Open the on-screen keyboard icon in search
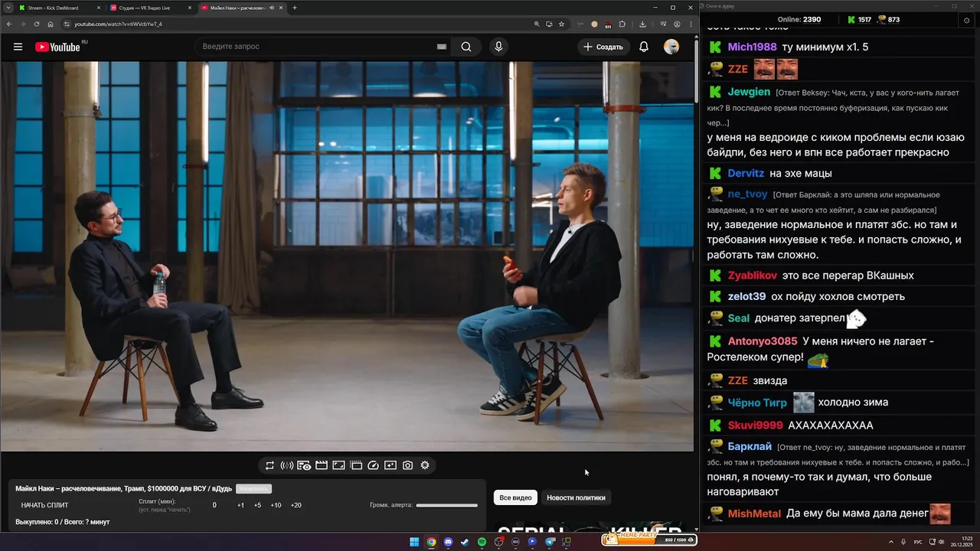Viewport: 980px width, 551px height. click(x=442, y=47)
